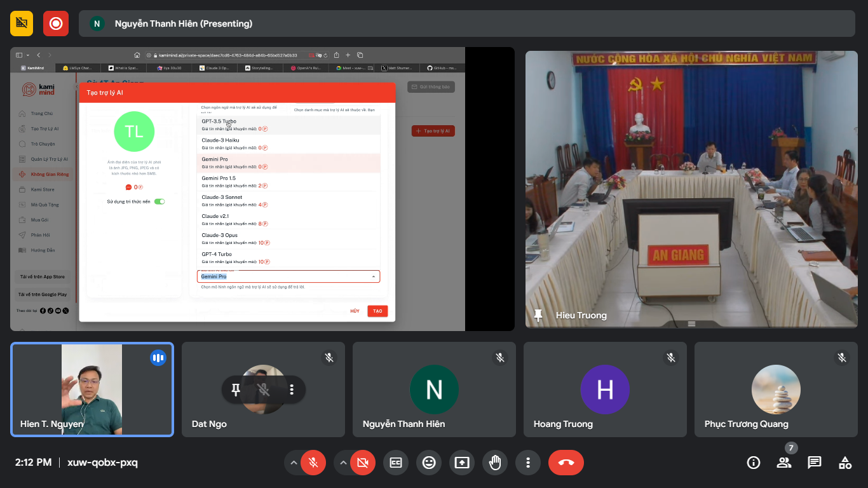868x488 pixels.
Task: Leave the call with red hang-up button
Action: (566, 463)
